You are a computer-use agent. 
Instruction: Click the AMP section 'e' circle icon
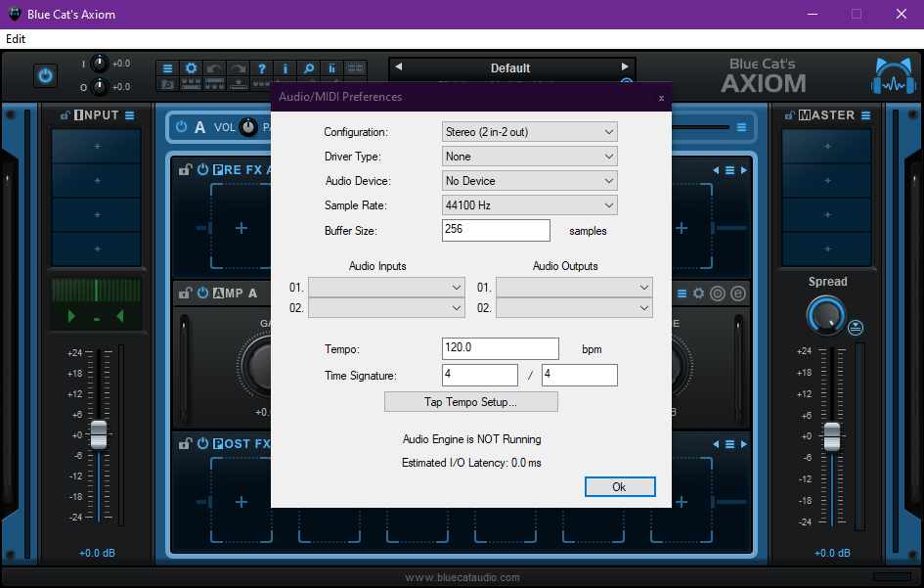pos(738,294)
